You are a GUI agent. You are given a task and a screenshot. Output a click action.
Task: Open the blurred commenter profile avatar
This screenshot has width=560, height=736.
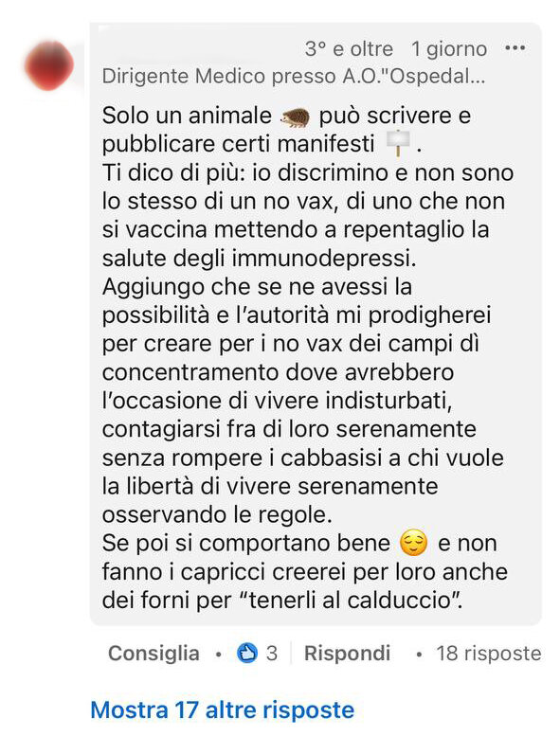tap(49, 65)
